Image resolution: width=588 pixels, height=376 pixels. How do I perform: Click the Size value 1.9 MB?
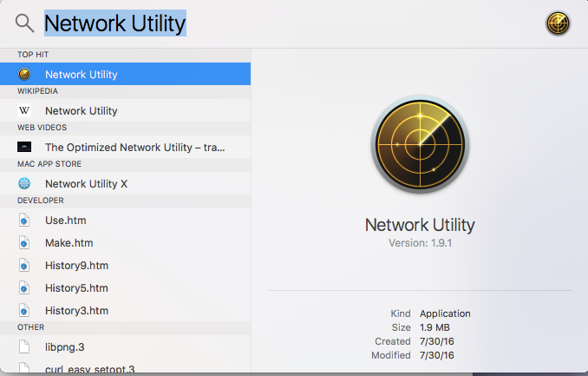point(434,327)
